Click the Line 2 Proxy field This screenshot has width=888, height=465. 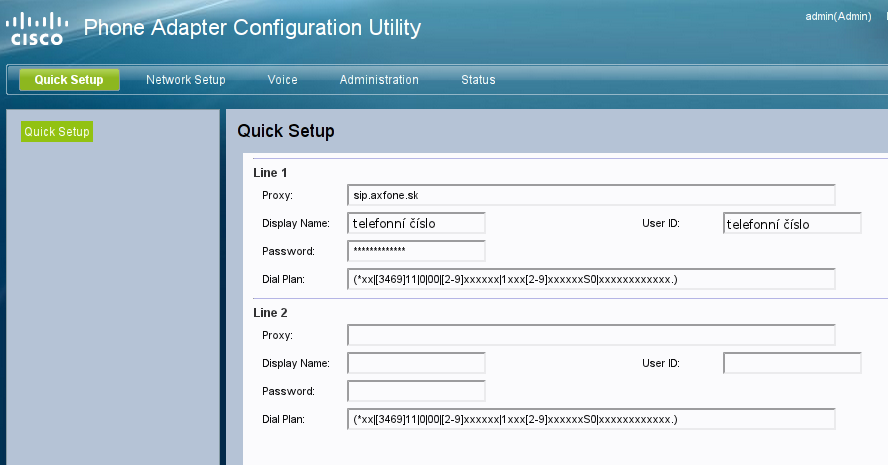[591, 335]
